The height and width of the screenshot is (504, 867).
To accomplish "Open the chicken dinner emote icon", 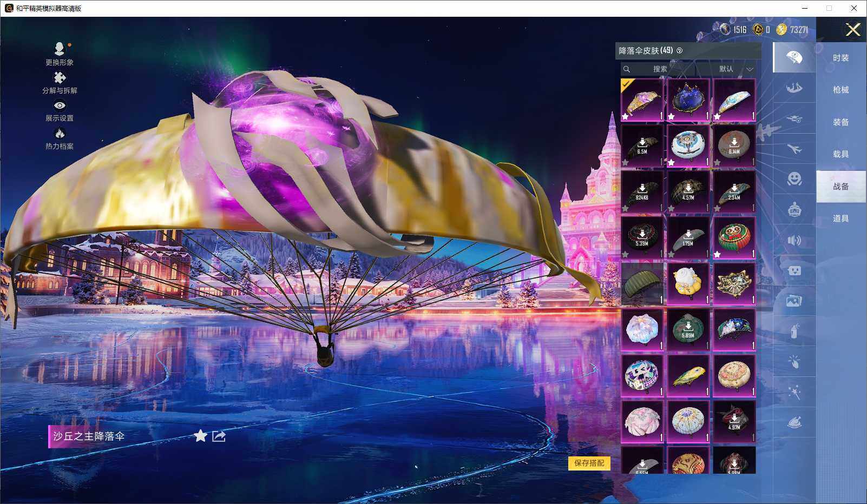I will [794, 422].
